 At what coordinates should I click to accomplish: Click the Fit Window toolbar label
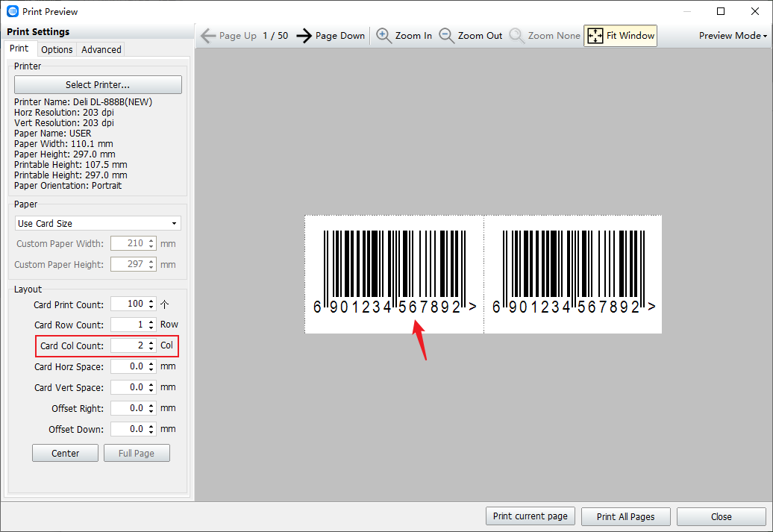tap(630, 36)
